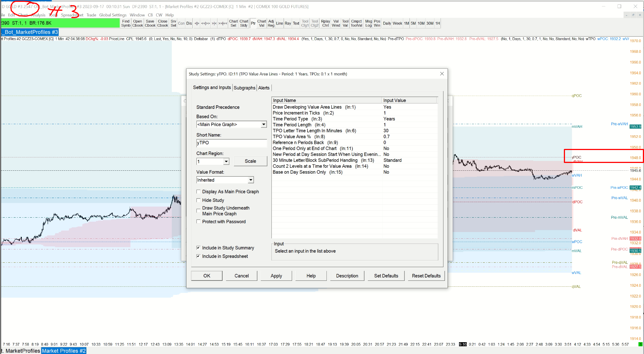The height and width of the screenshot is (354, 644).
Task: Click the >|< bar spacing button
Action: coord(214,23)
